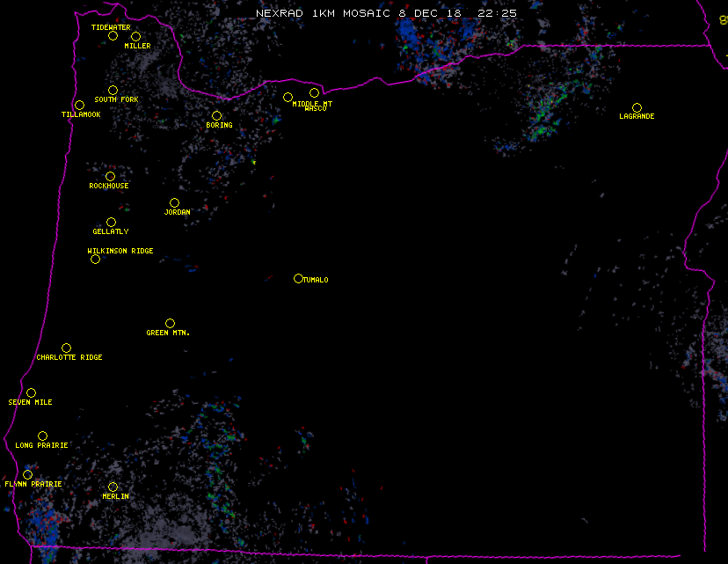Click the Flynn Prairie station circle

pyautogui.click(x=27, y=474)
